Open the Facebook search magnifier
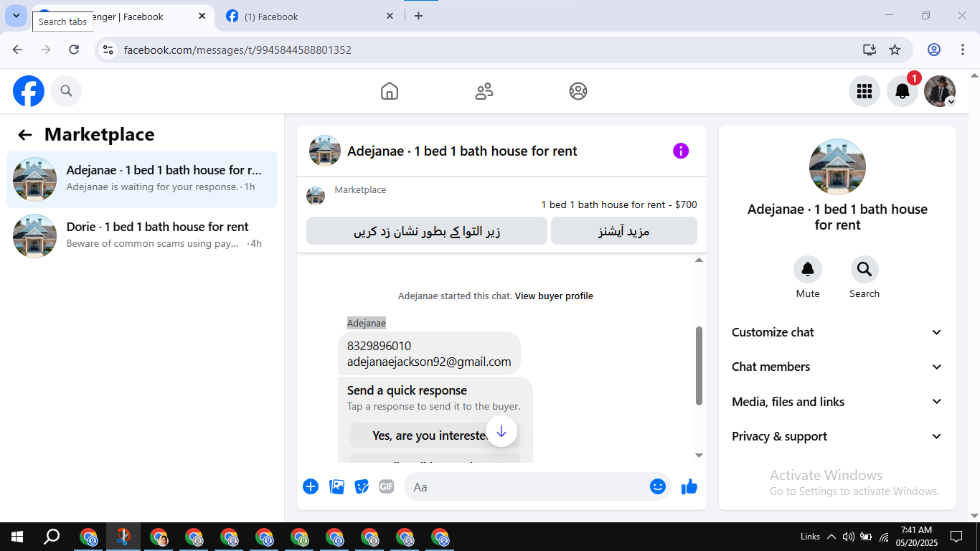Viewport: 980px width, 551px height. tap(66, 91)
